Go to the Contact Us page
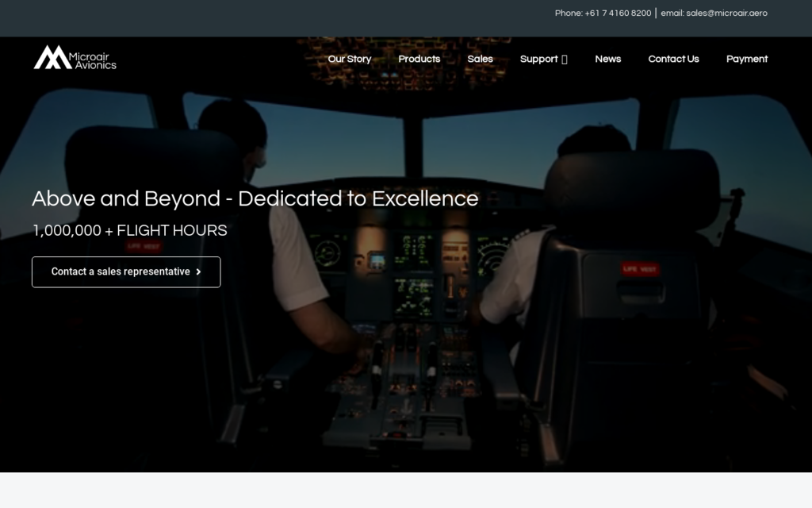Viewport: 812px width, 508px height. point(673,59)
